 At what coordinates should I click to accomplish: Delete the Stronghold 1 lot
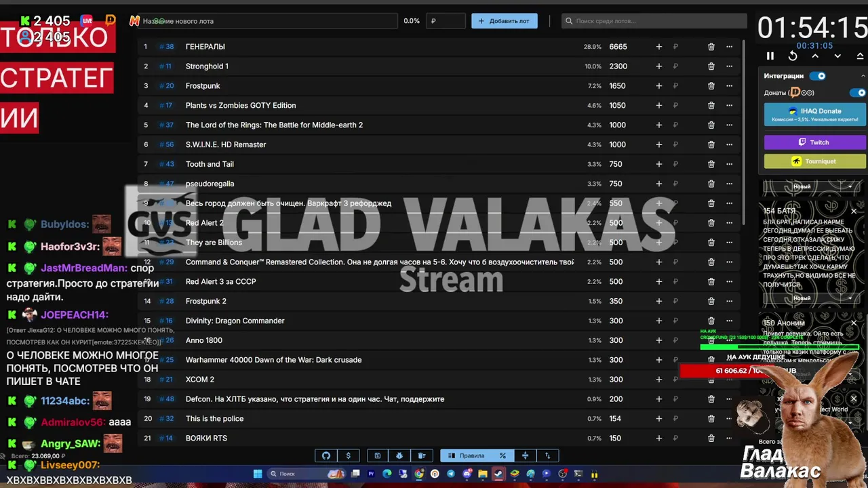pos(711,66)
